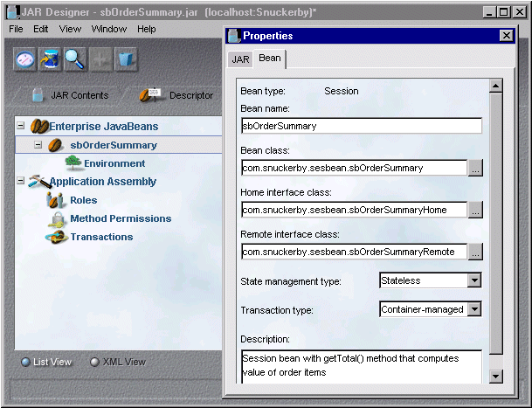This screenshot has width=532, height=408.
Task: Open the Edit menu
Action: tap(41, 29)
